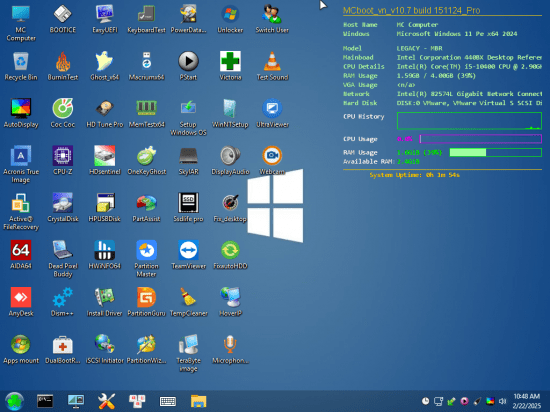Select the WinNTSetup icon
The image size is (550, 412).
point(230,113)
